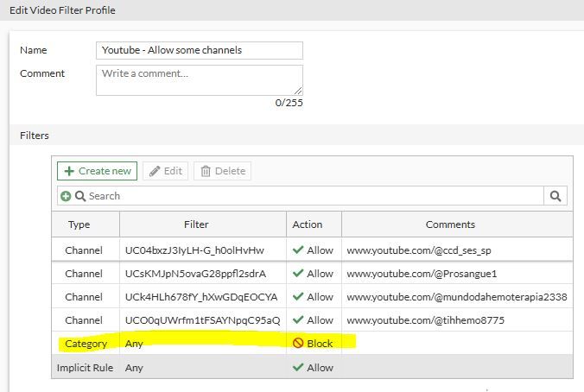Click the Name input field
The width and height of the screenshot is (584, 392).
tap(200, 50)
